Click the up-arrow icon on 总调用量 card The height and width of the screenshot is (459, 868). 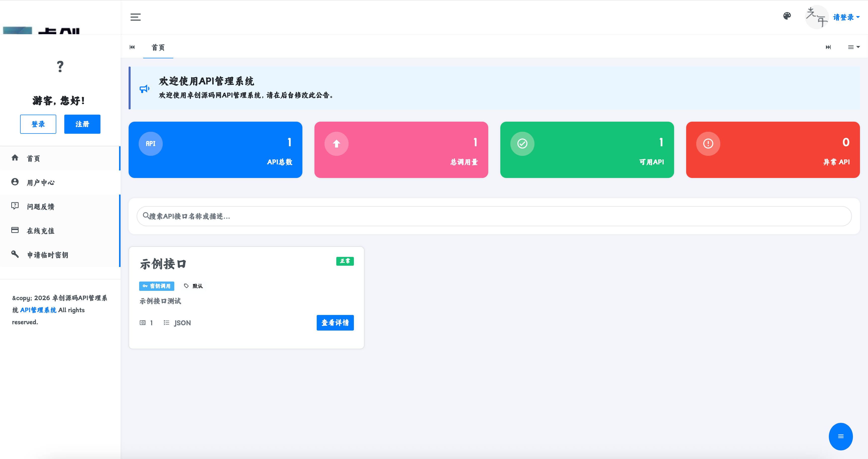(x=336, y=144)
